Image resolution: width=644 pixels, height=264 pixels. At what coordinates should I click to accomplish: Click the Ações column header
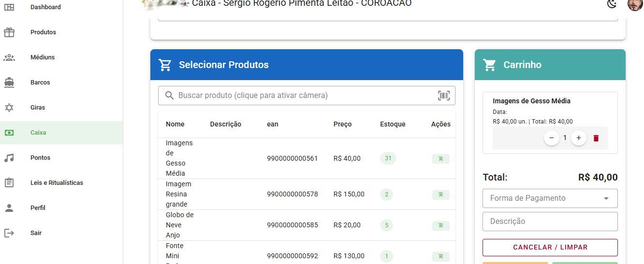point(441,124)
